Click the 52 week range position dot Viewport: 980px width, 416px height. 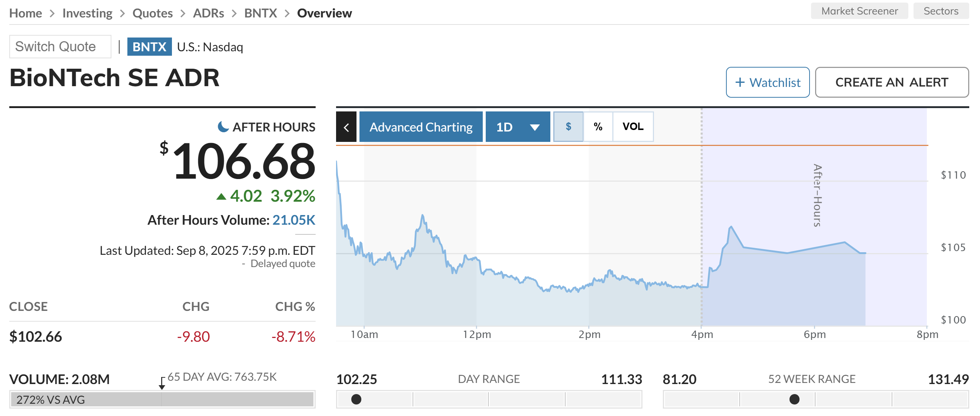(794, 399)
